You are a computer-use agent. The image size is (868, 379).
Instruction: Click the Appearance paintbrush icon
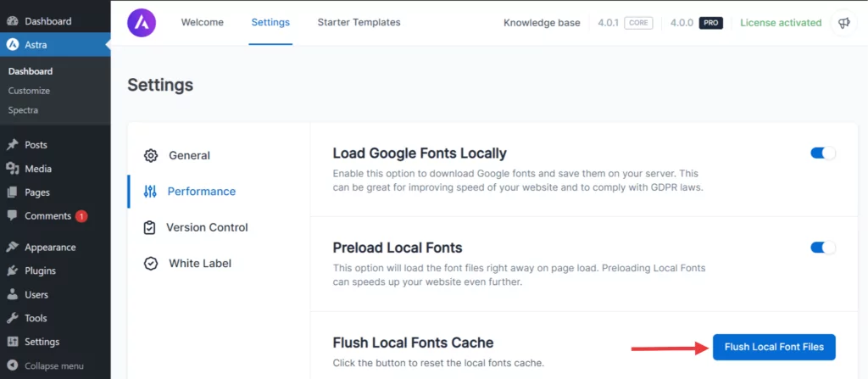tap(12, 247)
